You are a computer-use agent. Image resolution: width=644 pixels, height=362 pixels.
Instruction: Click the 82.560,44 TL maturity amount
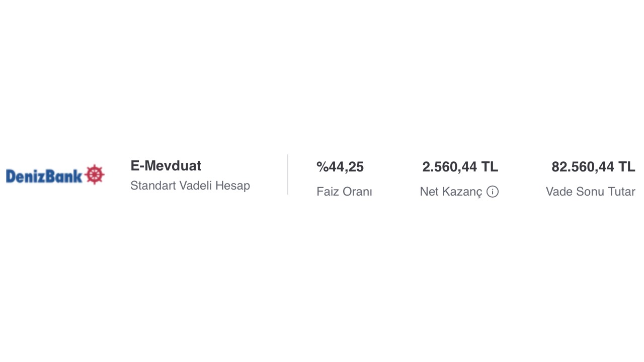click(593, 167)
